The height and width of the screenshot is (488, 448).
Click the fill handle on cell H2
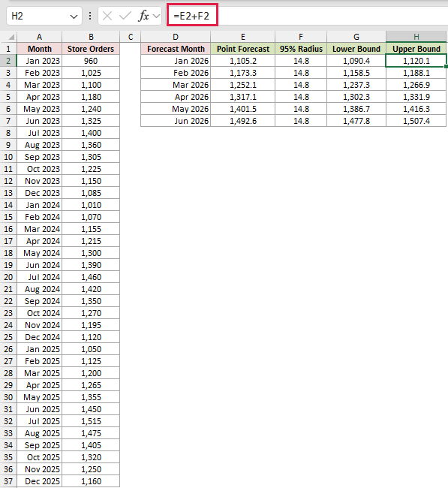446,66
